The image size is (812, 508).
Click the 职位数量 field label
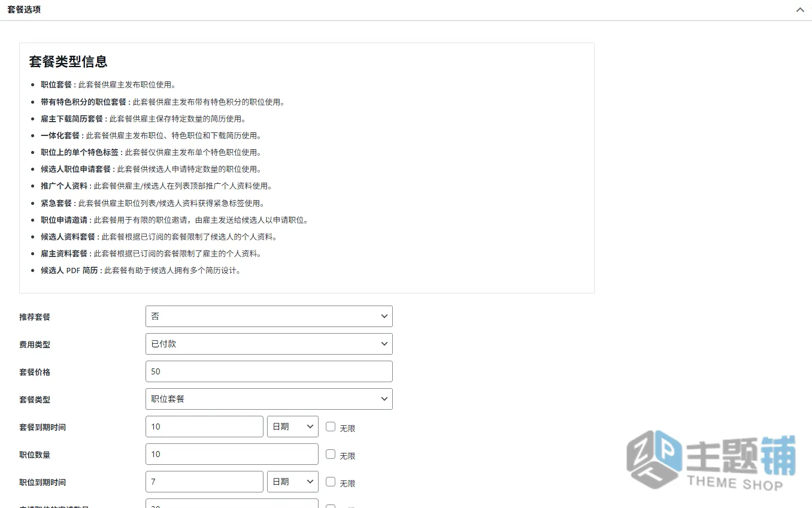click(35, 455)
